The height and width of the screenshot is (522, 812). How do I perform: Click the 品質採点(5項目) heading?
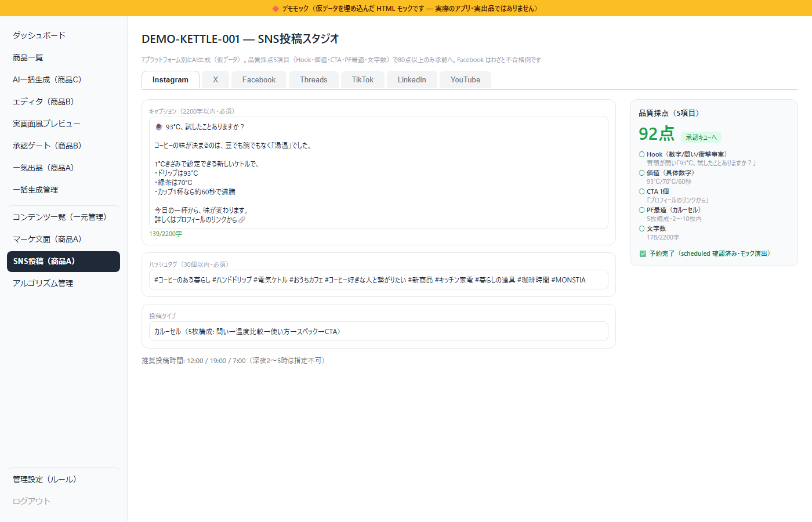(x=670, y=113)
